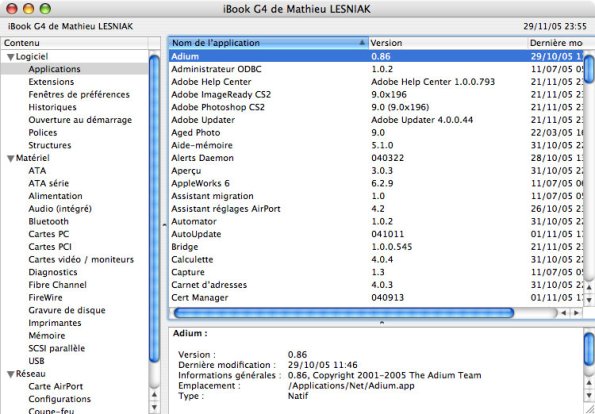Click the application list right scroll arrow
Image resolution: width=595 pixels, height=414 pixels.
tap(576, 313)
